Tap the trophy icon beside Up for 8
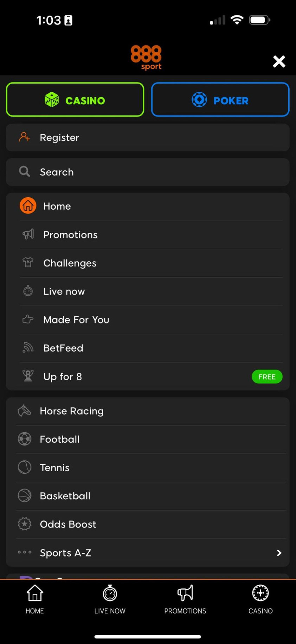 (x=28, y=376)
